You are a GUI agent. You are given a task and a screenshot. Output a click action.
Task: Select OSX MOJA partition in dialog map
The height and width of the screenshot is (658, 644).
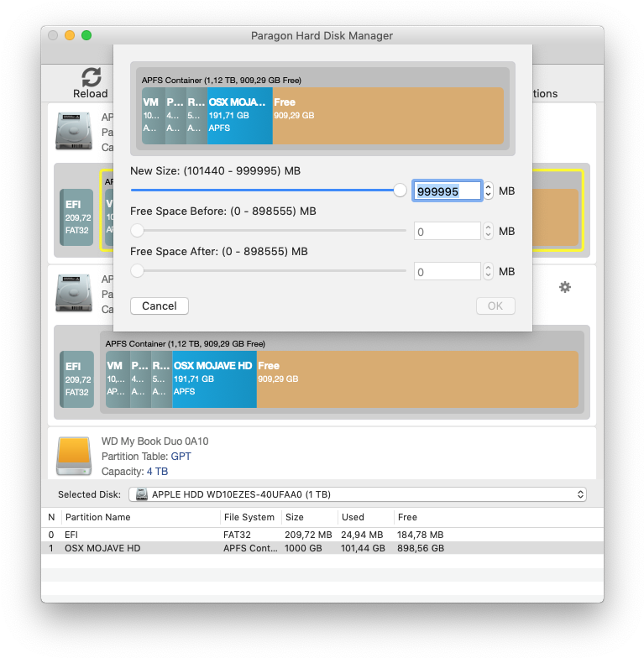(x=240, y=116)
